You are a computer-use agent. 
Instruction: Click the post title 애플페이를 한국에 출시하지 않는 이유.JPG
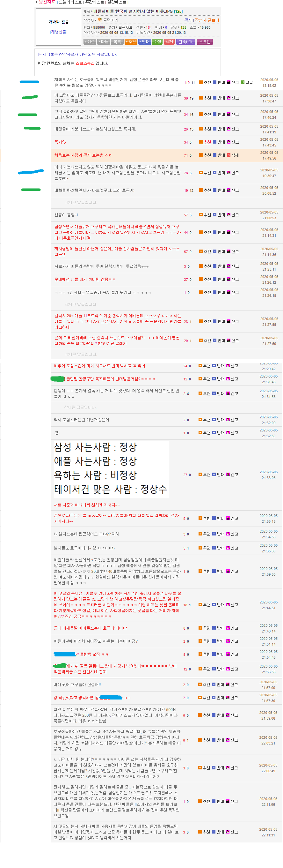pyautogui.click(x=133, y=11)
